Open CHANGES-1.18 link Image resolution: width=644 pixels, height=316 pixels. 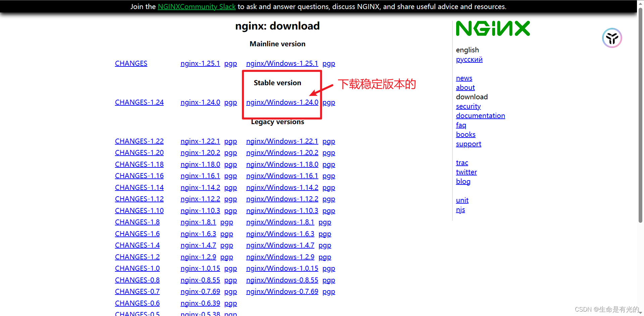(x=139, y=164)
